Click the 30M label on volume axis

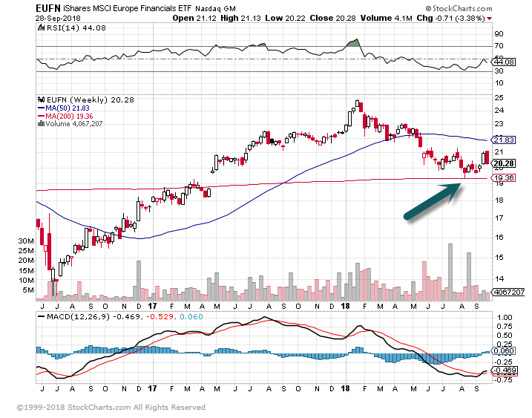tap(26, 241)
